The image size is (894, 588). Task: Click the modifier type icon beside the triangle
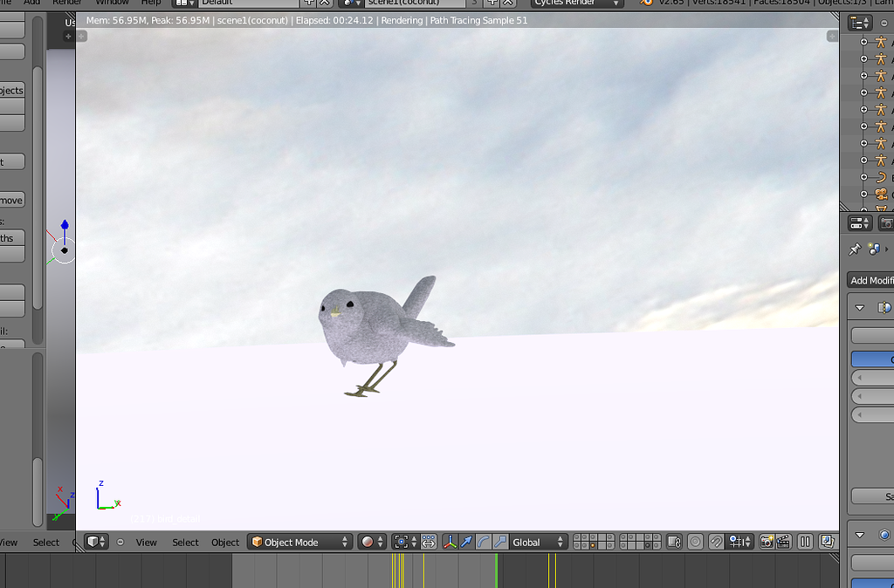884,308
